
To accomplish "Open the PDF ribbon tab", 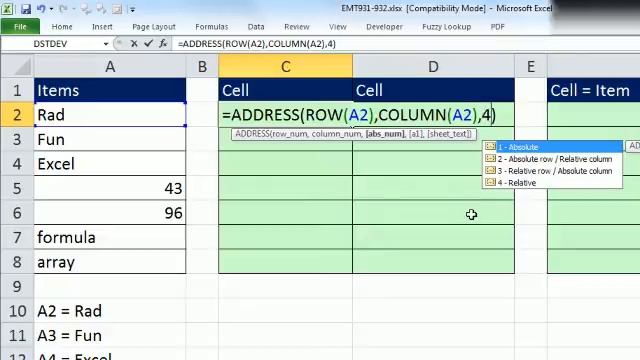I will (497, 27).
